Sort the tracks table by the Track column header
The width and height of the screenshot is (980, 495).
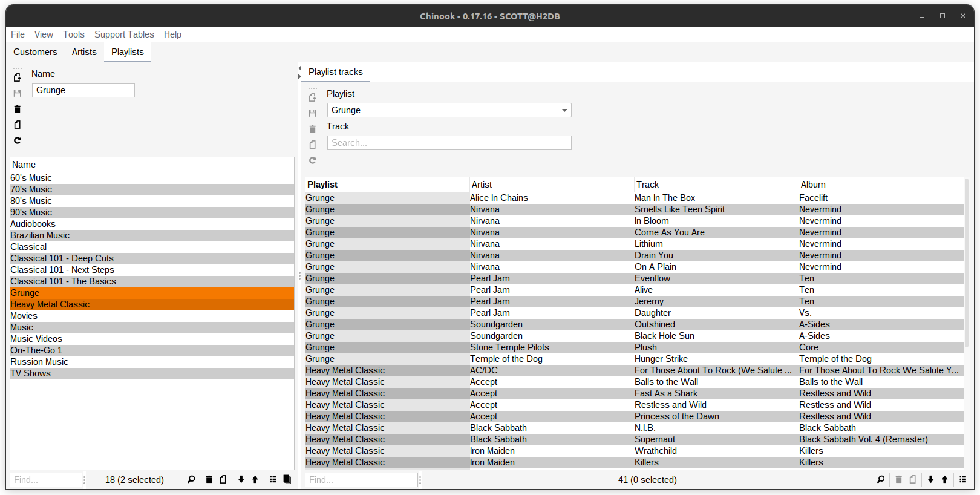pos(716,185)
